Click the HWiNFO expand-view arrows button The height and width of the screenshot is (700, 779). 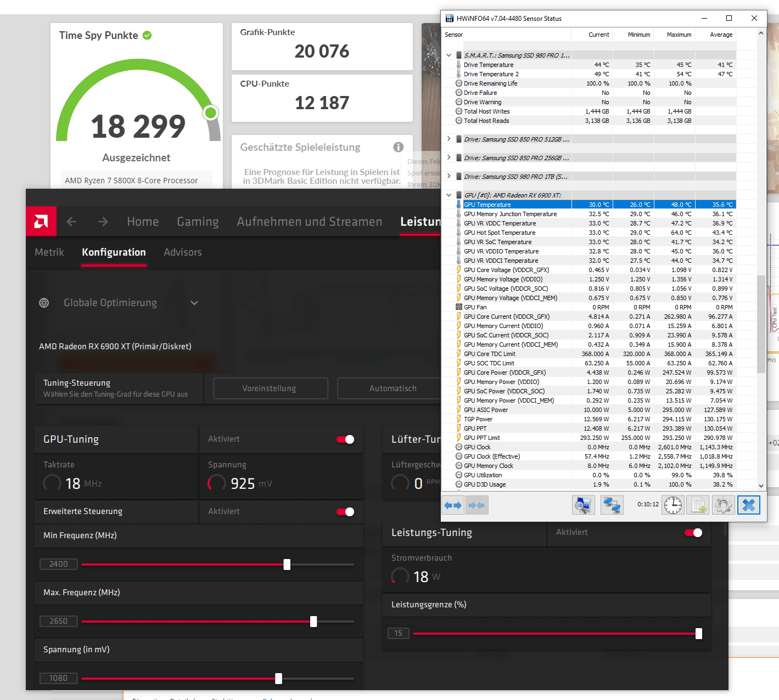pyautogui.click(x=453, y=505)
